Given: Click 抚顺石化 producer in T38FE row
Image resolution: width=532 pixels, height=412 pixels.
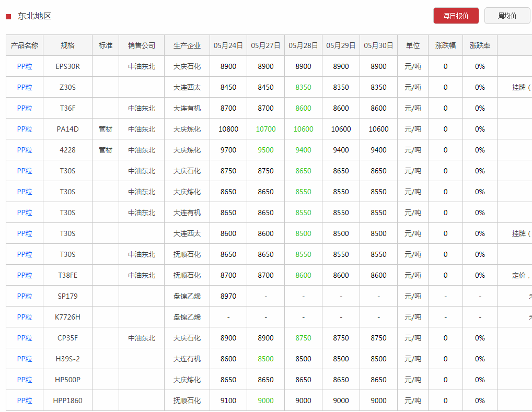Looking at the screenshot, I should click(187, 275).
